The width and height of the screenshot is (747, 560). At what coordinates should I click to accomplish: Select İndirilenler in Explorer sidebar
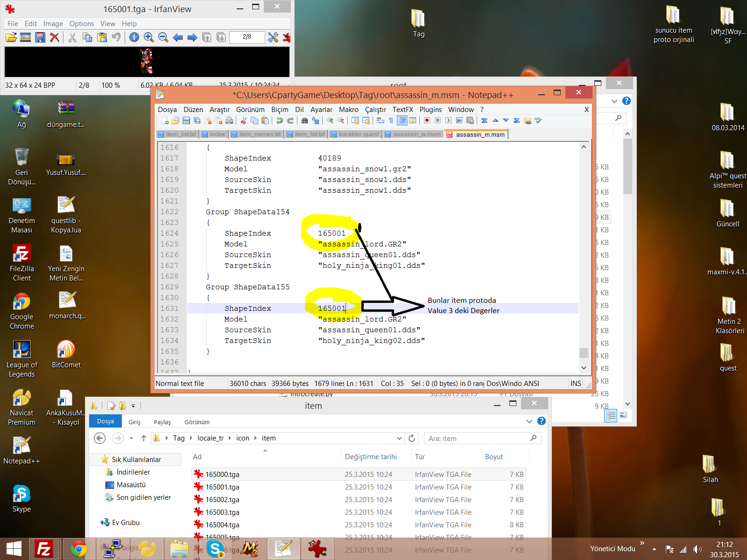click(x=133, y=472)
